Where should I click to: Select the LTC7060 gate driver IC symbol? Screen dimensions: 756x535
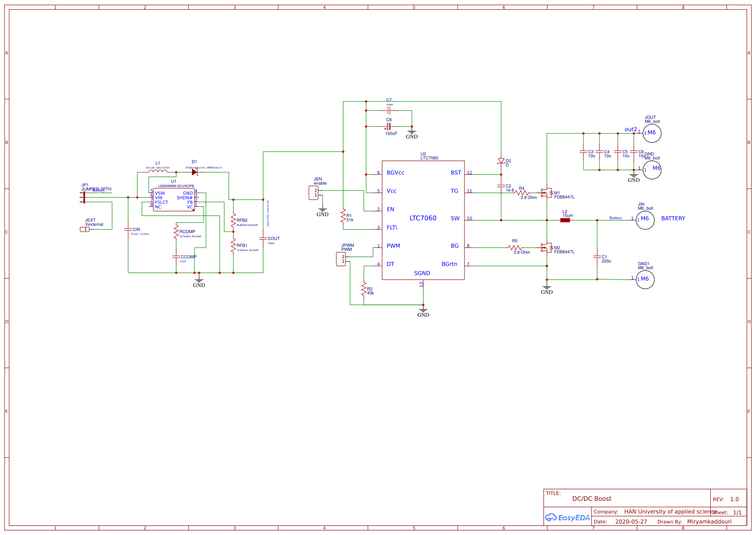423,218
